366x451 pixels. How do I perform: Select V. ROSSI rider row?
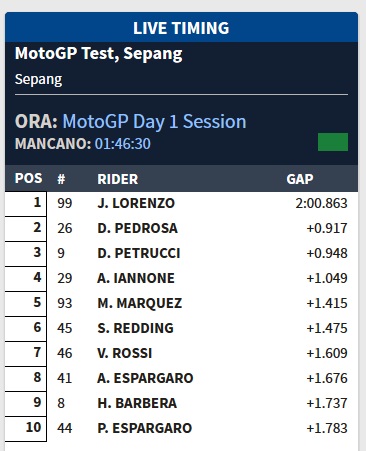pos(182,353)
